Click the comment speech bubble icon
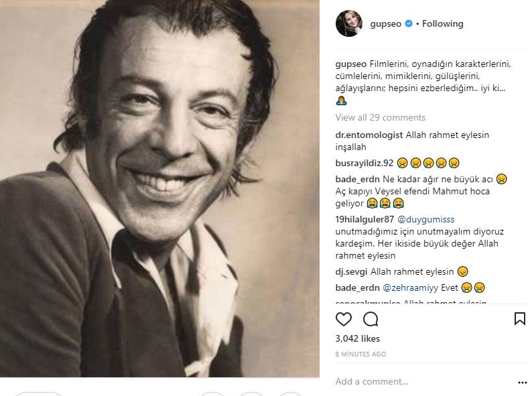Viewport: 532px width, 396px height. (371, 319)
